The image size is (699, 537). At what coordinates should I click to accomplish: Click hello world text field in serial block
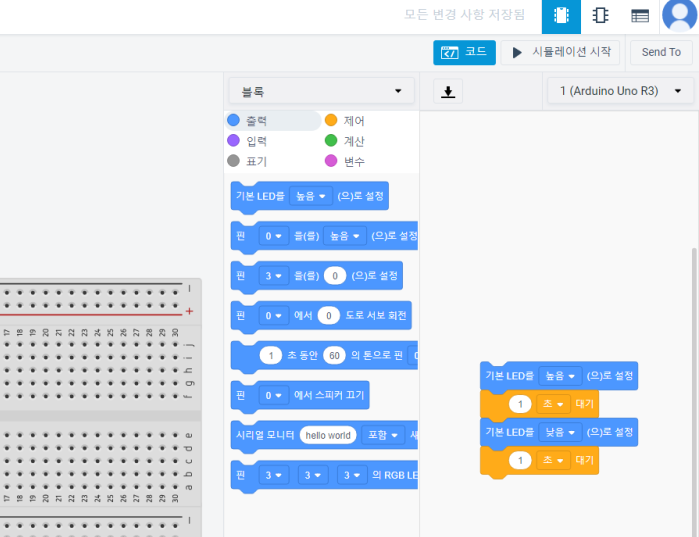[x=328, y=435]
